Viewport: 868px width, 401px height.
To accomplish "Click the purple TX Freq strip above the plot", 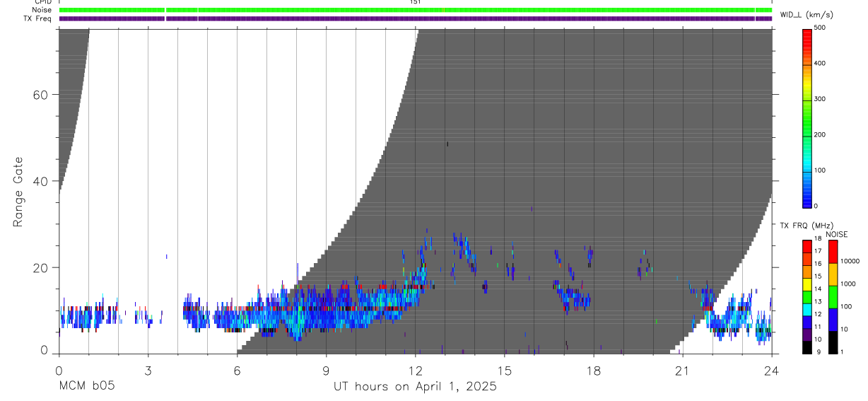I will click(416, 18).
